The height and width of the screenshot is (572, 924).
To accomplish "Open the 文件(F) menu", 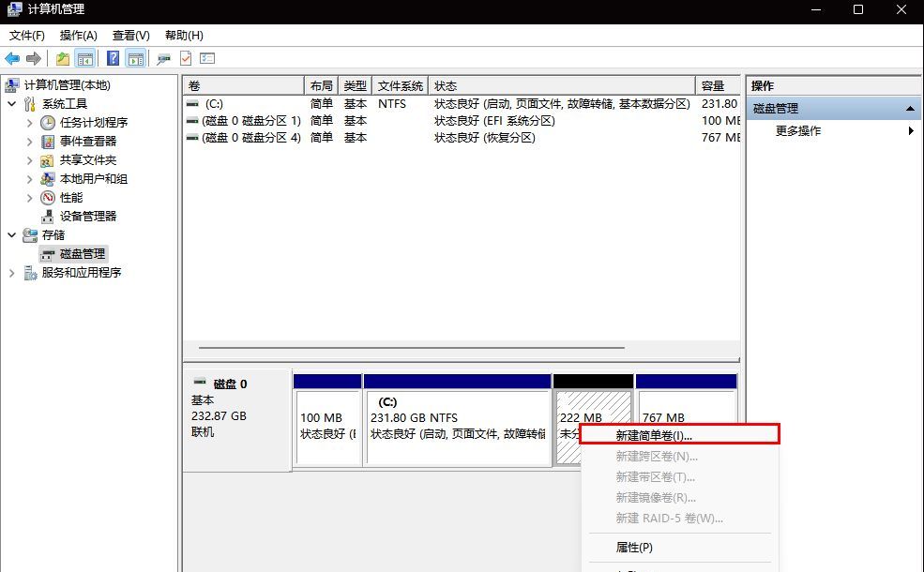I will [26, 36].
